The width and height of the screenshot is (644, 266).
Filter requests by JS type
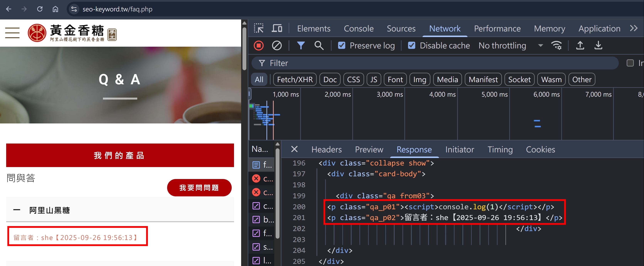(374, 79)
